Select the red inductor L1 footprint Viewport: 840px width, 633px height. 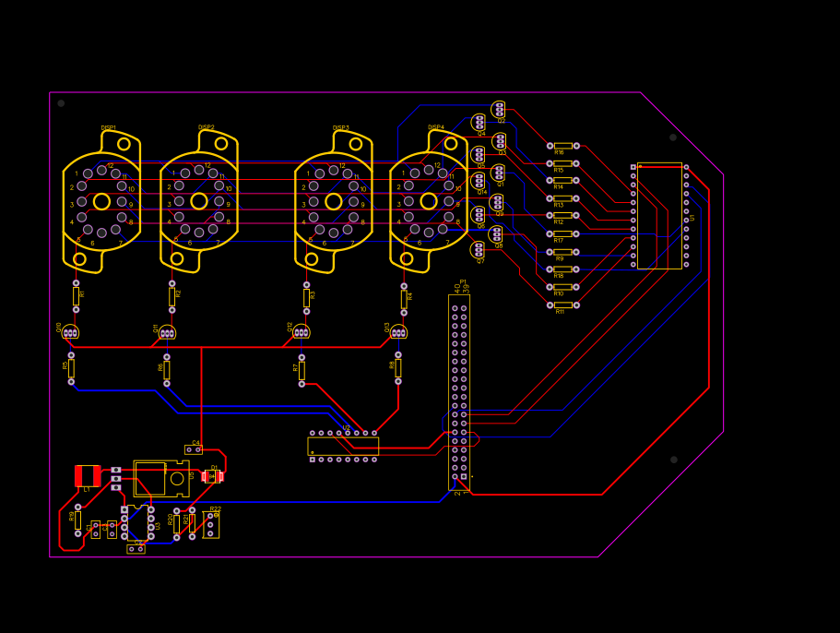[88, 476]
